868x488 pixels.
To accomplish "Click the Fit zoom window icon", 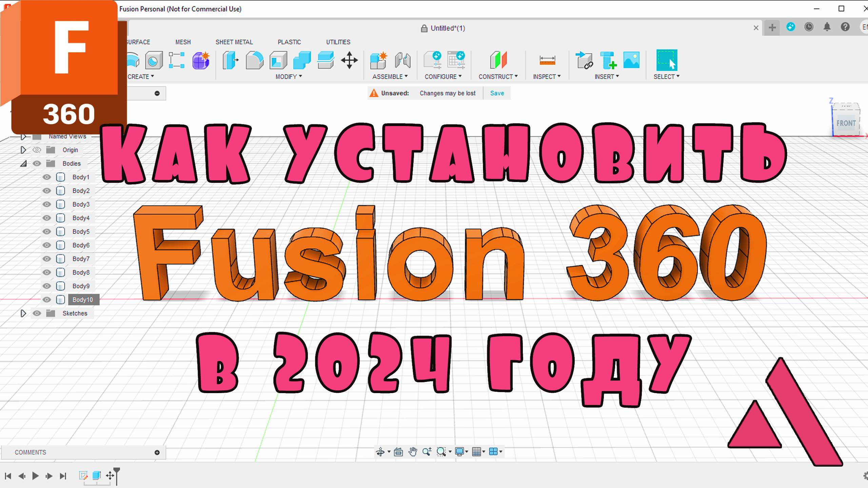I will pos(441,452).
